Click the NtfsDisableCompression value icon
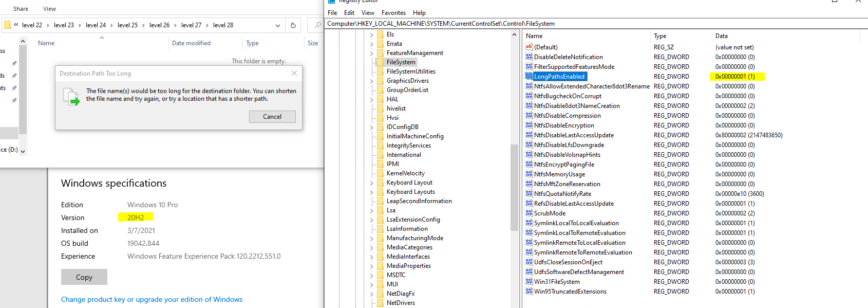Screen dimensions: 868x308 click(529, 115)
